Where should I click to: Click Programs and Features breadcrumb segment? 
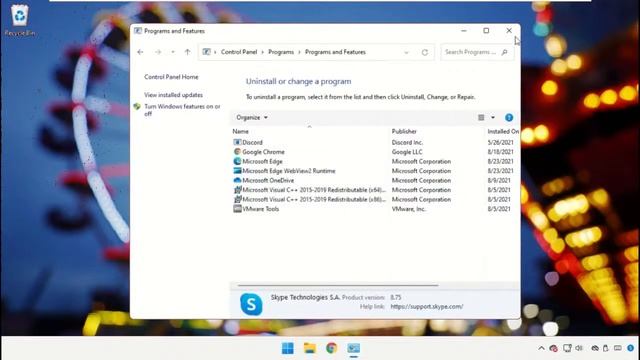tap(335, 52)
